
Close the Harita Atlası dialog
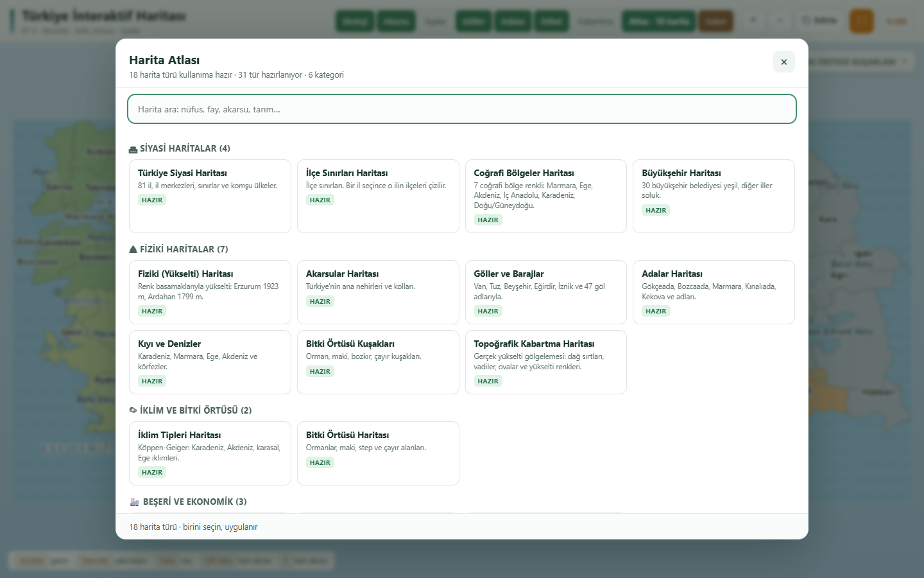(x=783, y=62)
